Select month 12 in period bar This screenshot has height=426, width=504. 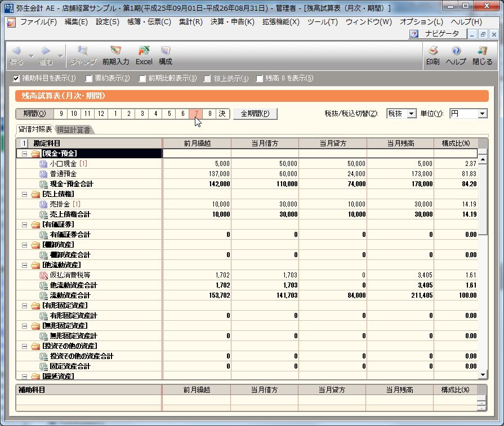pos(101,114)
